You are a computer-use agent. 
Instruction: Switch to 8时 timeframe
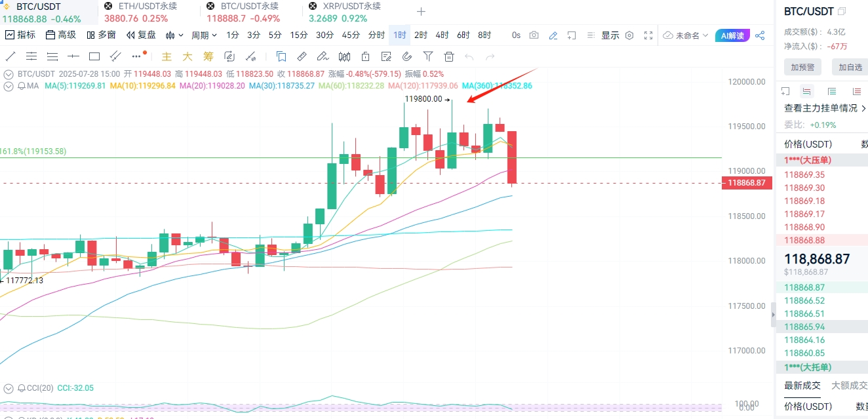click(x=484, y=35)
